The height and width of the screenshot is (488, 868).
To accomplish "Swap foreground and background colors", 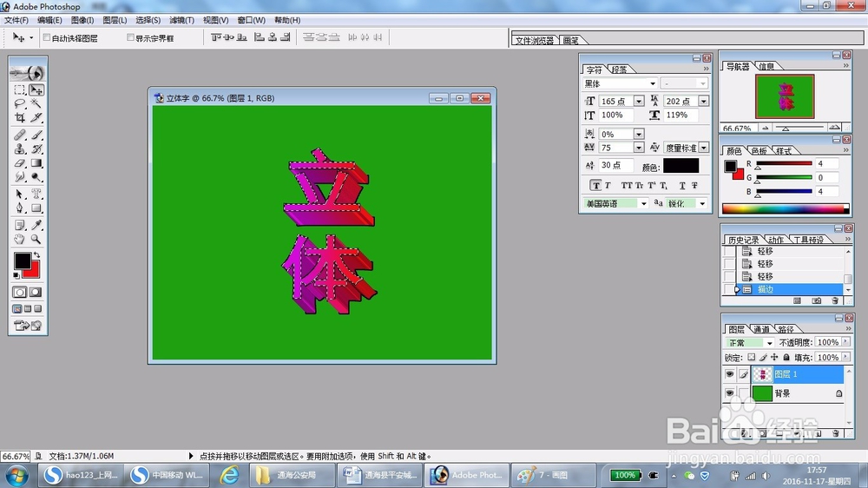I will tap(36, 254).
